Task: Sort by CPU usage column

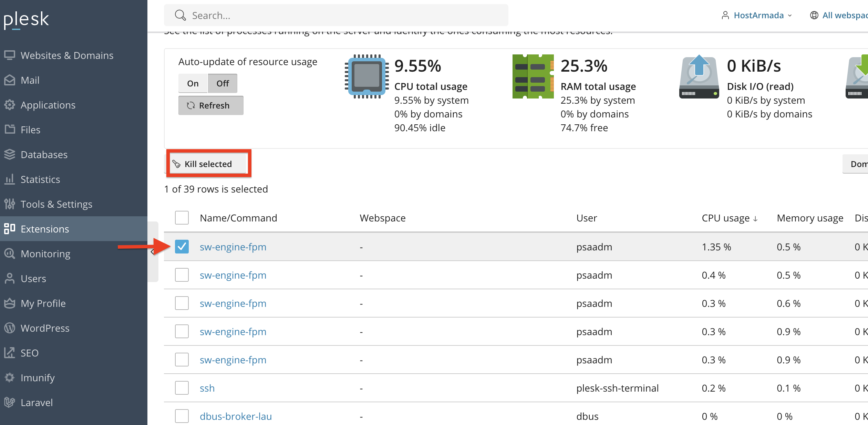Action: 730,218
